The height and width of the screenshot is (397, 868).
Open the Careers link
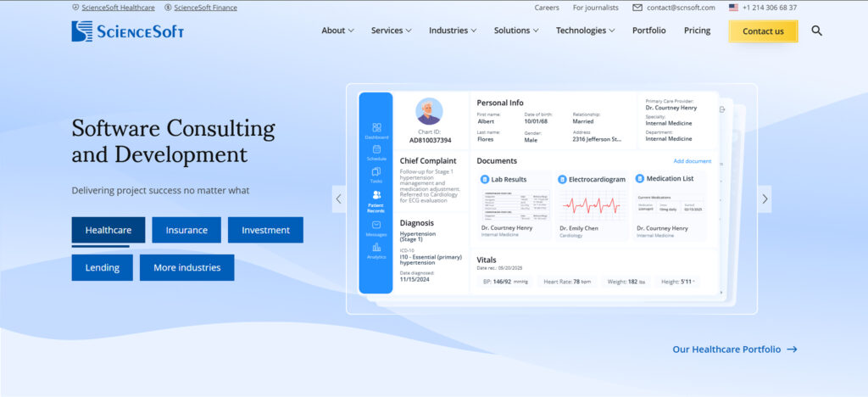tap(547, 8)
